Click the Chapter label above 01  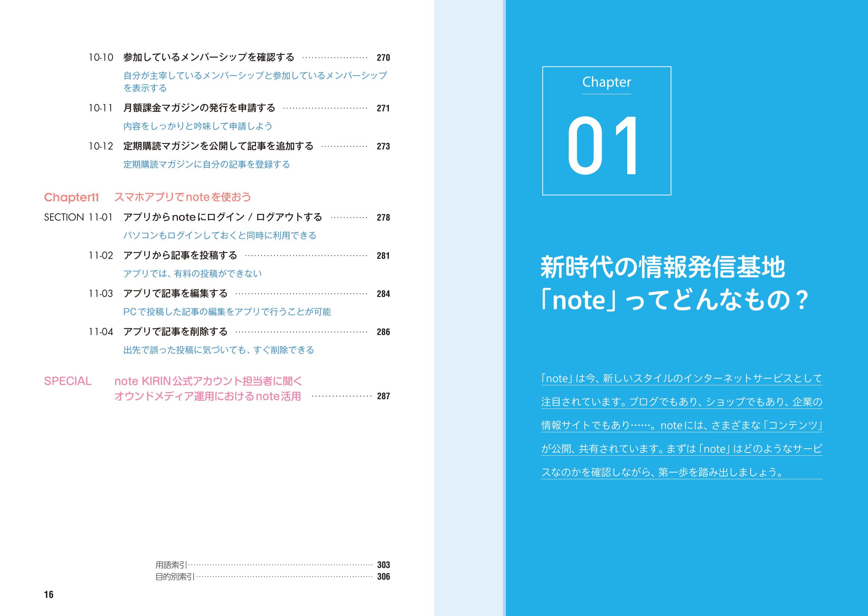click(x=606, y=82)
